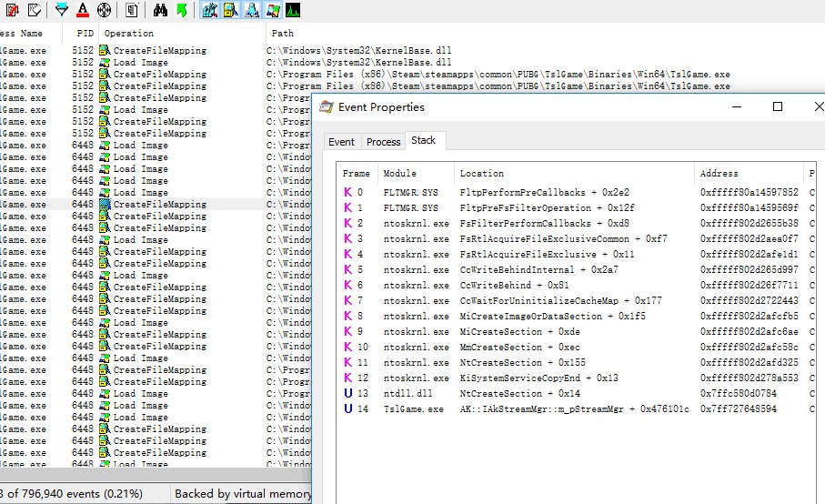Select the Stack tab
The height and width of the screenshot is (504, 825).
[424, 140]
